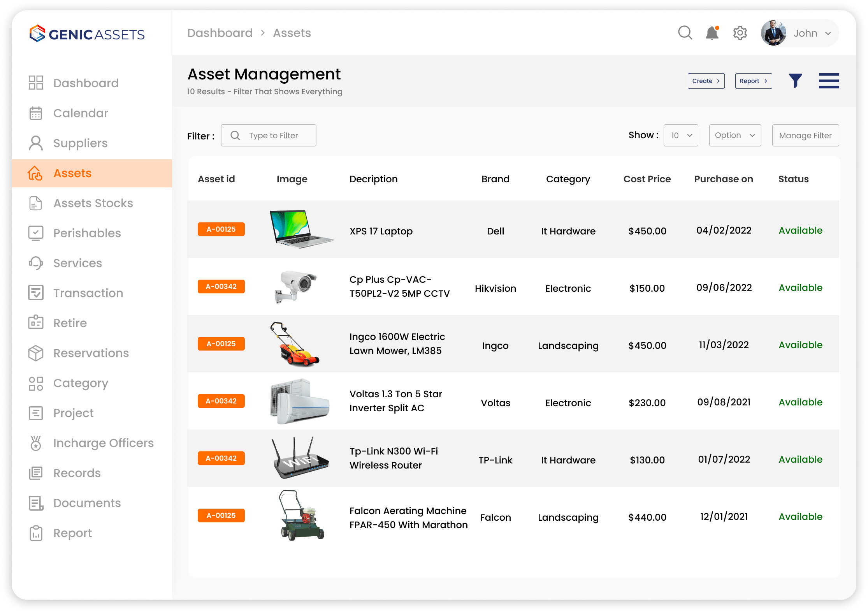868x613 pixels.
Task: Expand the Option dropdown
Action: (x=734, y=135)
